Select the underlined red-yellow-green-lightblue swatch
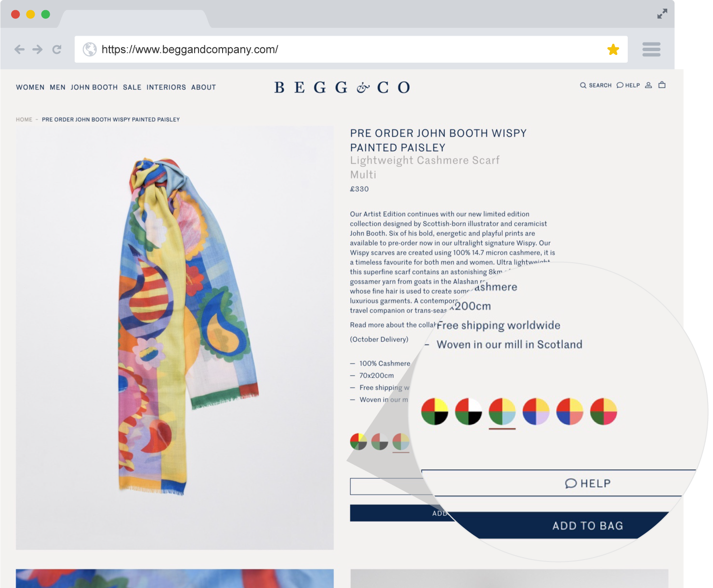 click(502, 412)
